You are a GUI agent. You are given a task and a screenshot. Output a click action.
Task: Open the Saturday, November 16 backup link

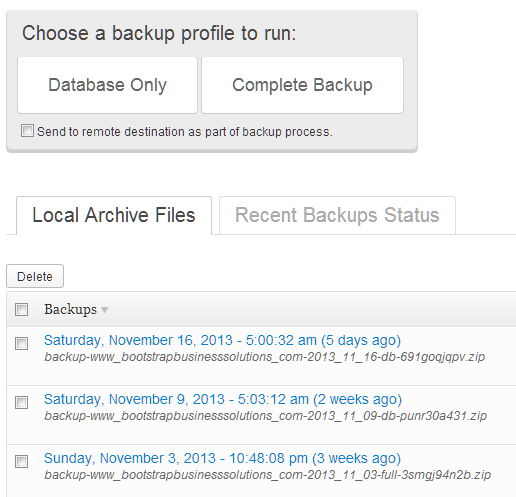pyautogui.click(x=222, y=341)
